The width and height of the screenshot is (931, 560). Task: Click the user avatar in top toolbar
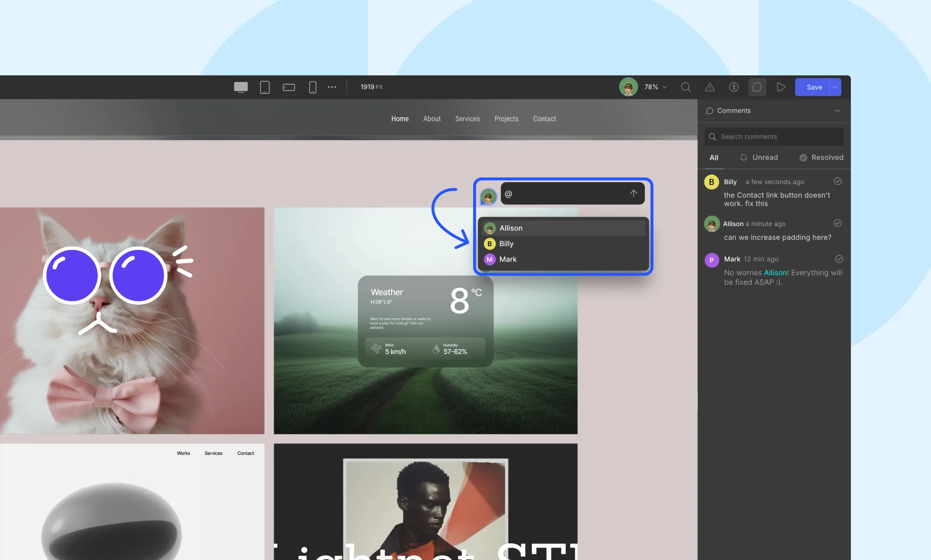[x=628, y=87]
